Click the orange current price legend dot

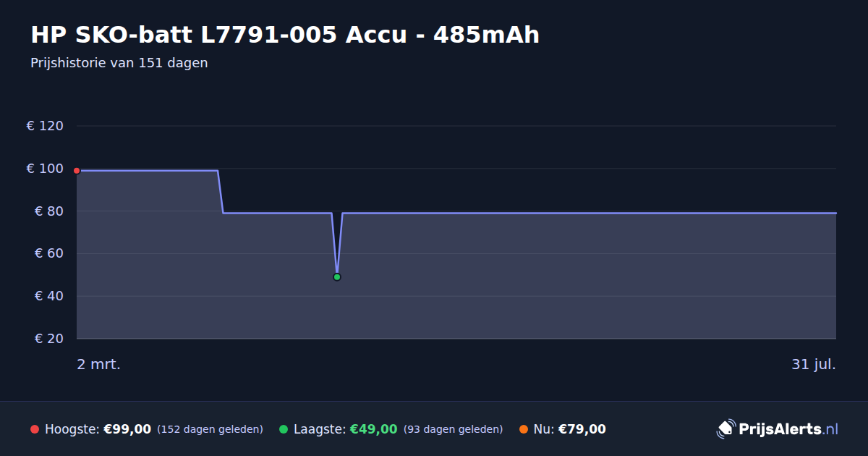[524, 429]
